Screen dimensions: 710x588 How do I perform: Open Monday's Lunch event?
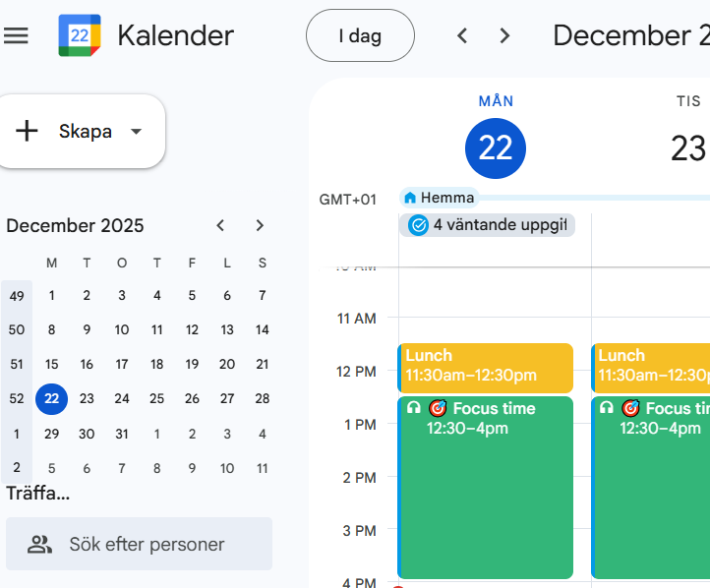(x=485, y=367)
